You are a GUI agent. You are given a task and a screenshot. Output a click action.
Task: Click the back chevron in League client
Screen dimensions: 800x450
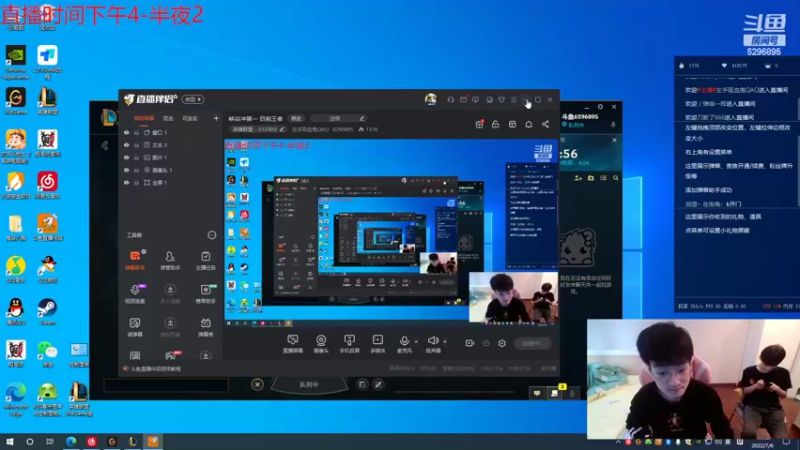tap(105, 145)
